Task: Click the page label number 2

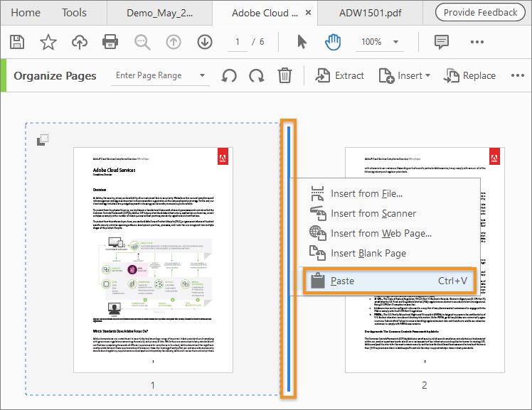Action: click(x=425, y=385)
